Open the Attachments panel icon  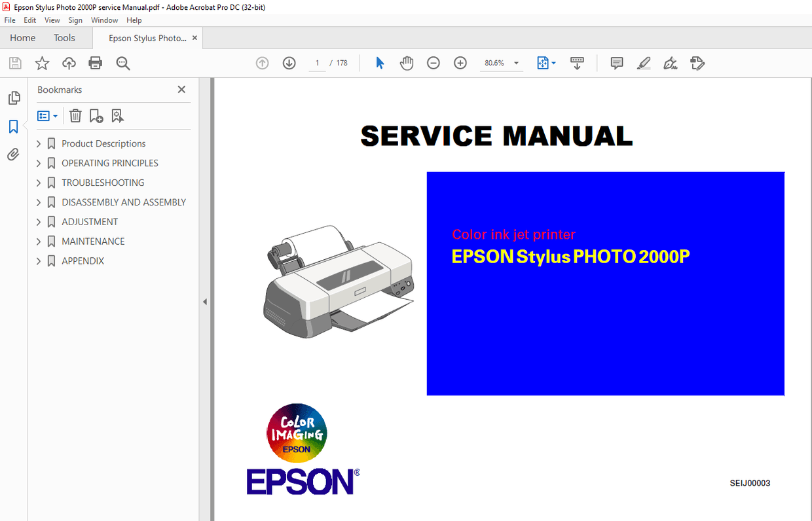pyautogui.click(x=13, y=154)
